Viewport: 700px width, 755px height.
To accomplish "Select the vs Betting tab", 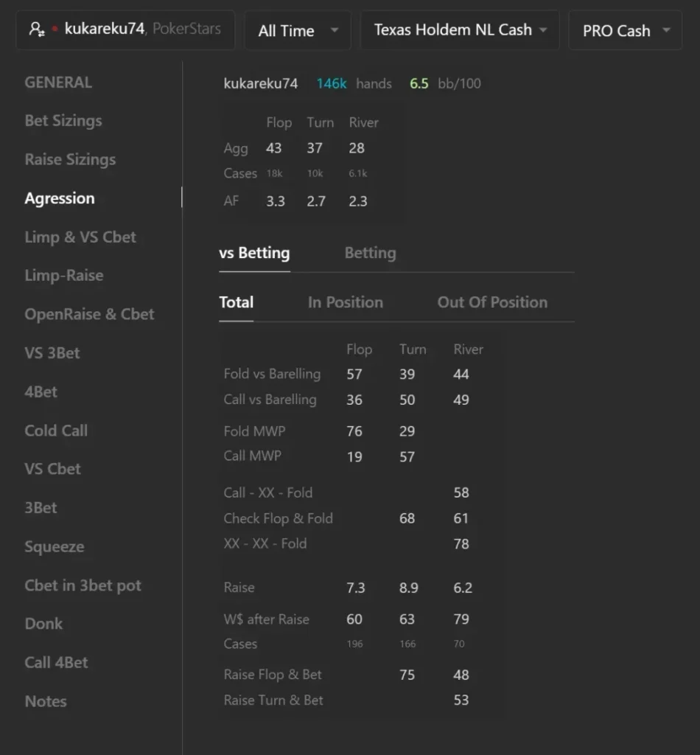I will point(254,254).
